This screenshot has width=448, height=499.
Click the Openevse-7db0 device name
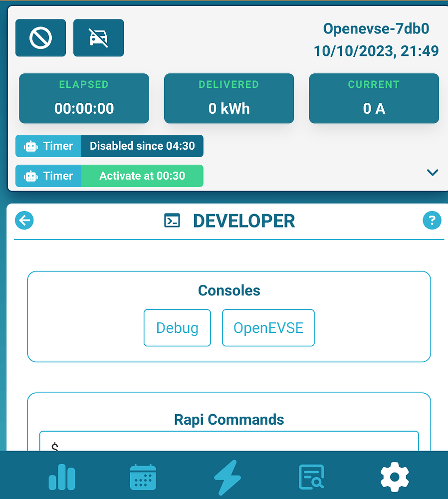(x=376, y=28)
